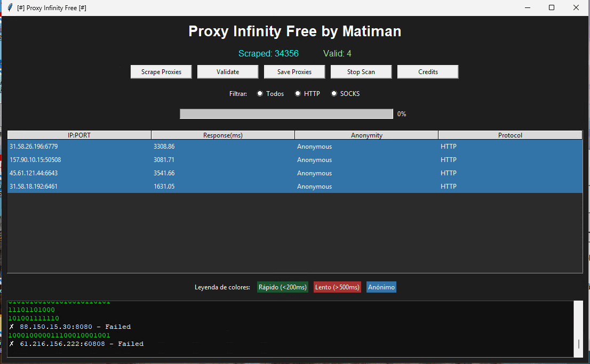Click the 3541.66 response time cell

coord(164,173)
